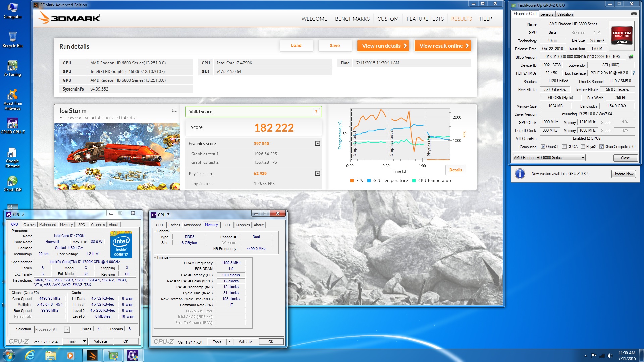
Task: Click the Ice Storm thumbnail image
Action: pyautogui.click(x=117, y=156)
